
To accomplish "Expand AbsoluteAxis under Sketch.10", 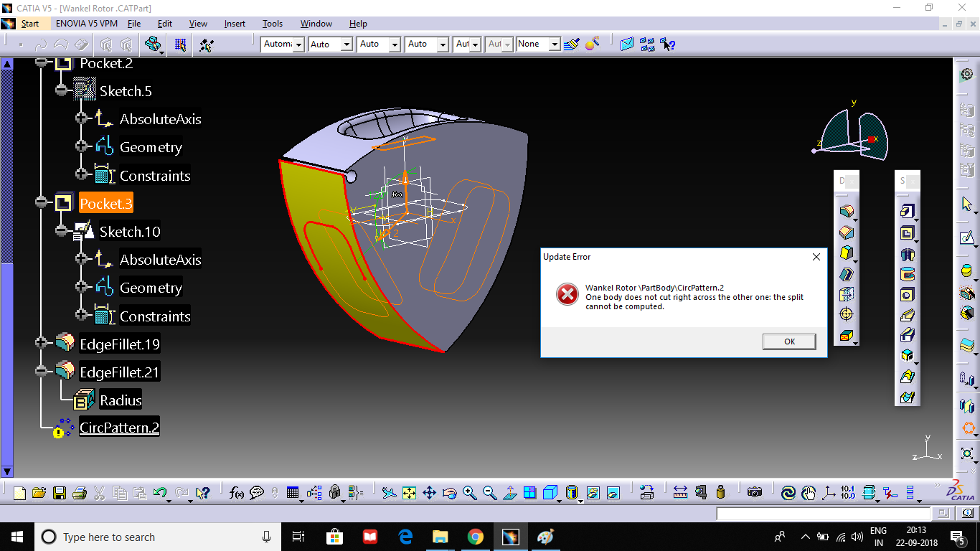I will pyautogui.click(x=82, y=259).
